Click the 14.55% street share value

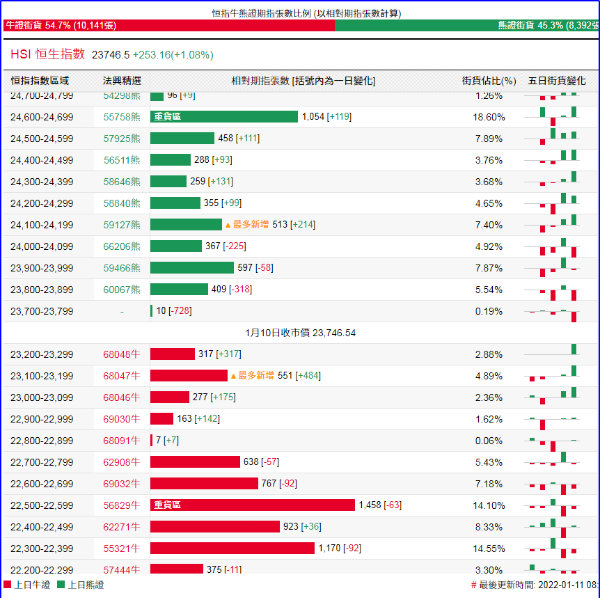pos(489,549)
